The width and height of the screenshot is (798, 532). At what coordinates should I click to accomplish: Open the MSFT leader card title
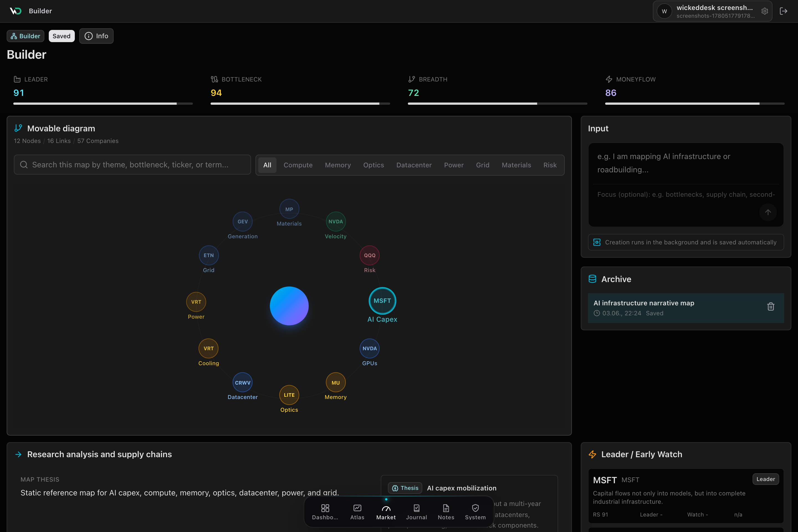click(x=605, y=480)
